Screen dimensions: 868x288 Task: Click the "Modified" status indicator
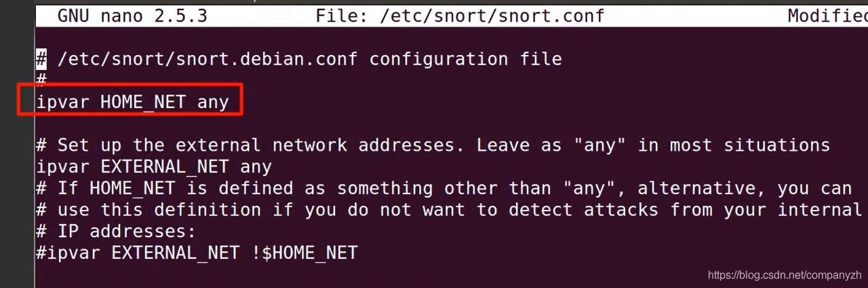(827, 15)
